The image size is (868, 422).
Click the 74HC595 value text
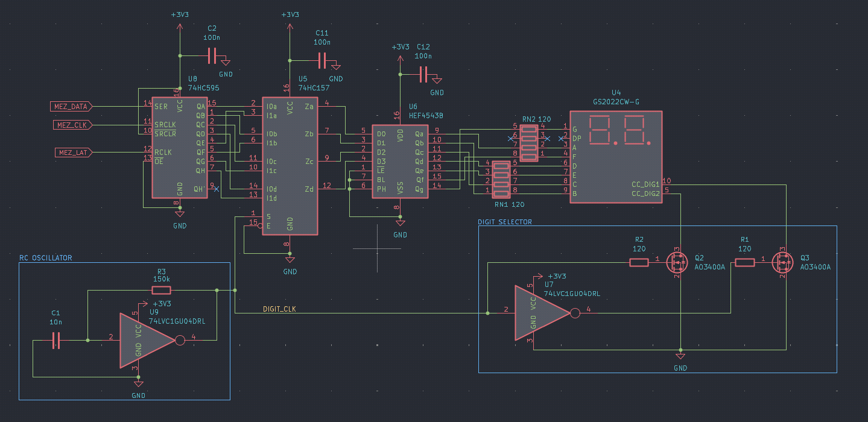[205, 88]
